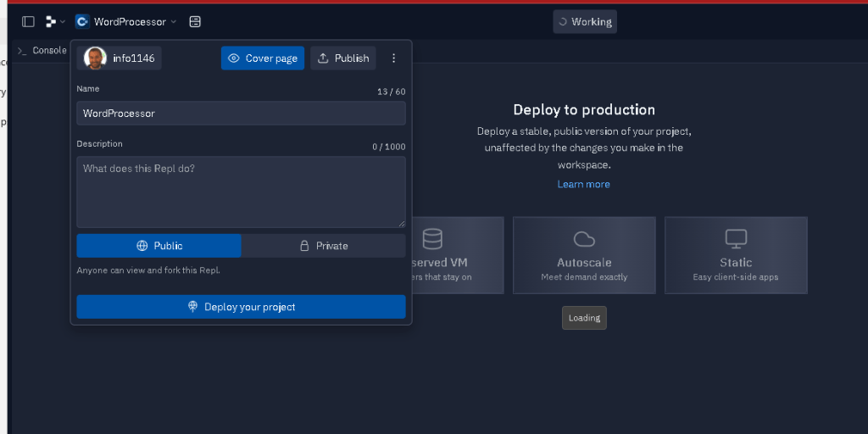Click the Loading indicator button
Screen dimensions: 868x434
click(584, 318)
